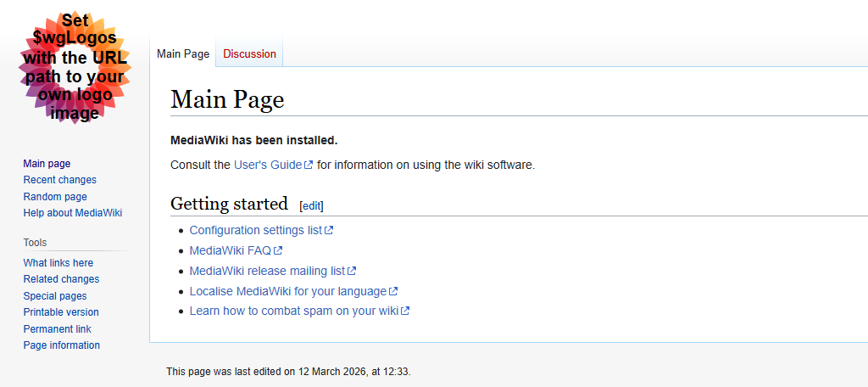The image size is (868, 387).
Task: Open Learn how to combat spam link
Action: tap(294, 311)
